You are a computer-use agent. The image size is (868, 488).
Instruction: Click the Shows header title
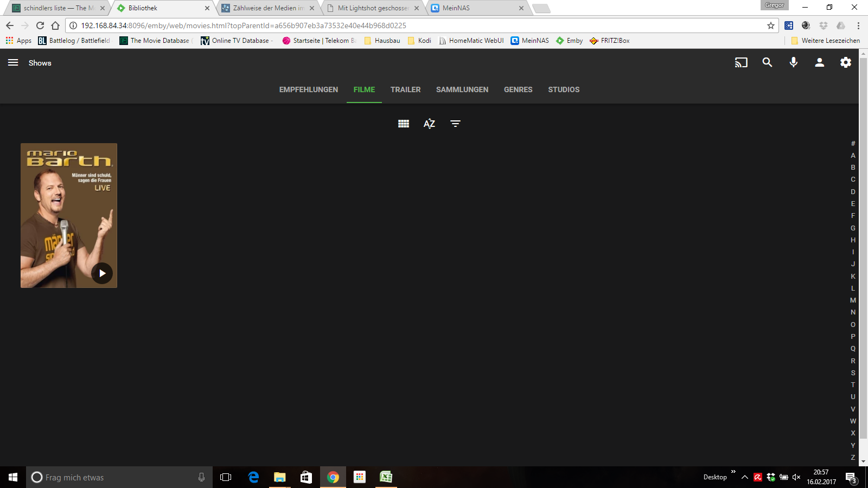pos(40,63)
